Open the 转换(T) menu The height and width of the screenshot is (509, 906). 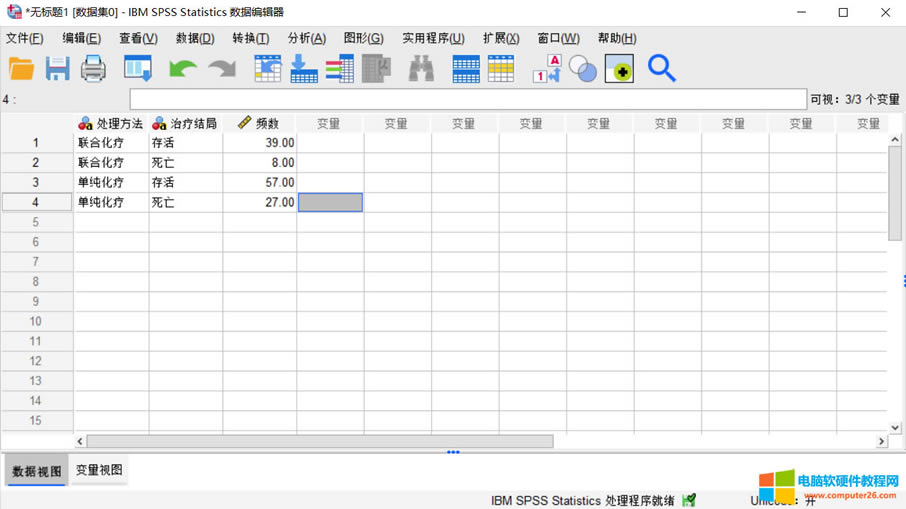coord(250,38)
